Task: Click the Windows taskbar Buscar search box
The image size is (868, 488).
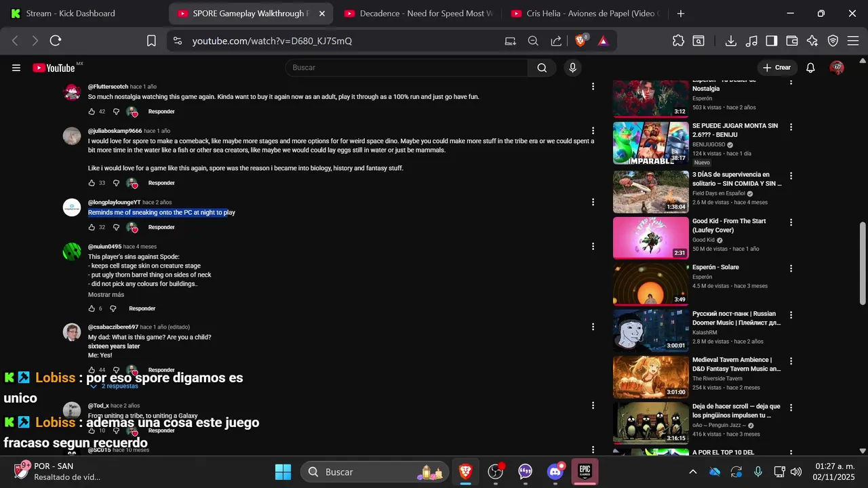Action: tap(374, 472)
